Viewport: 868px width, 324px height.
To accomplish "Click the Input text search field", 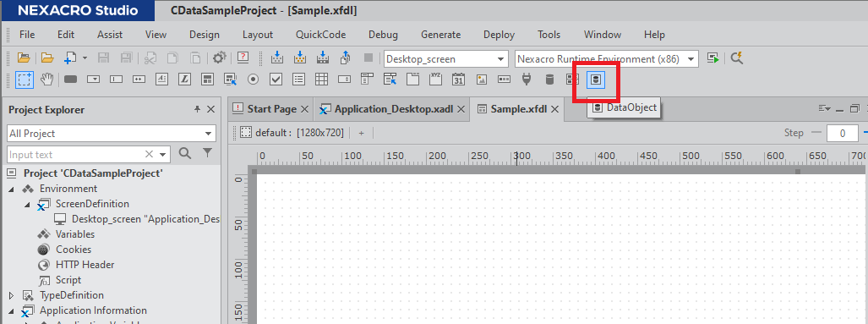I will [x=74, y=155].
